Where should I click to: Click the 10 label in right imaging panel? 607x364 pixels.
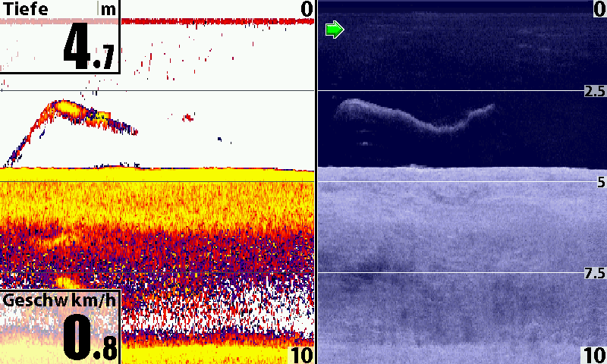[593, 355]
